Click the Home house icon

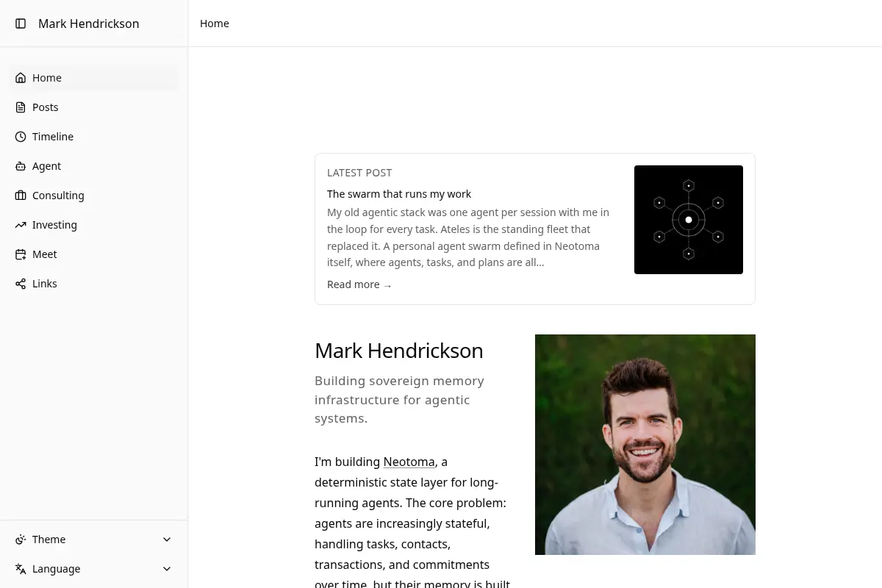click(21, 78)
